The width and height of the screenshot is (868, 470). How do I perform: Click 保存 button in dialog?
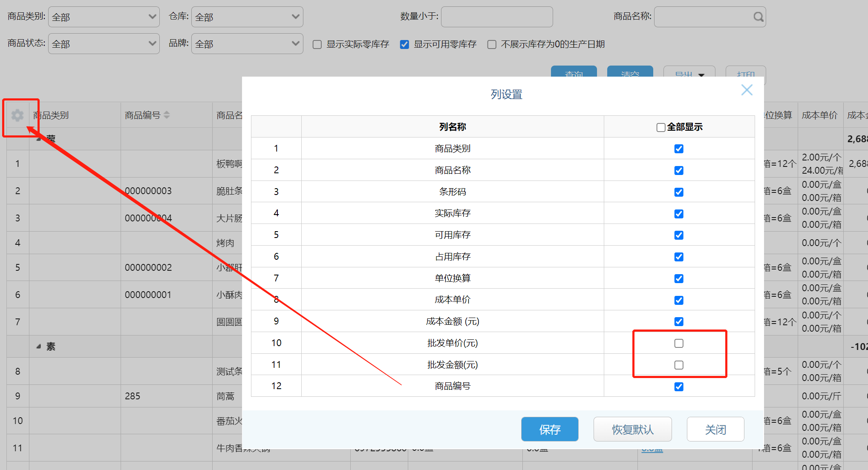(550, 429)
